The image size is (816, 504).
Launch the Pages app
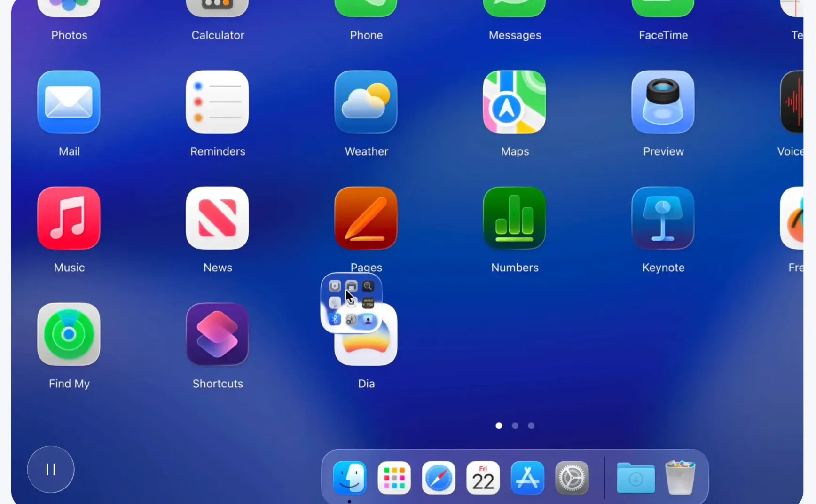pos(366,218)
